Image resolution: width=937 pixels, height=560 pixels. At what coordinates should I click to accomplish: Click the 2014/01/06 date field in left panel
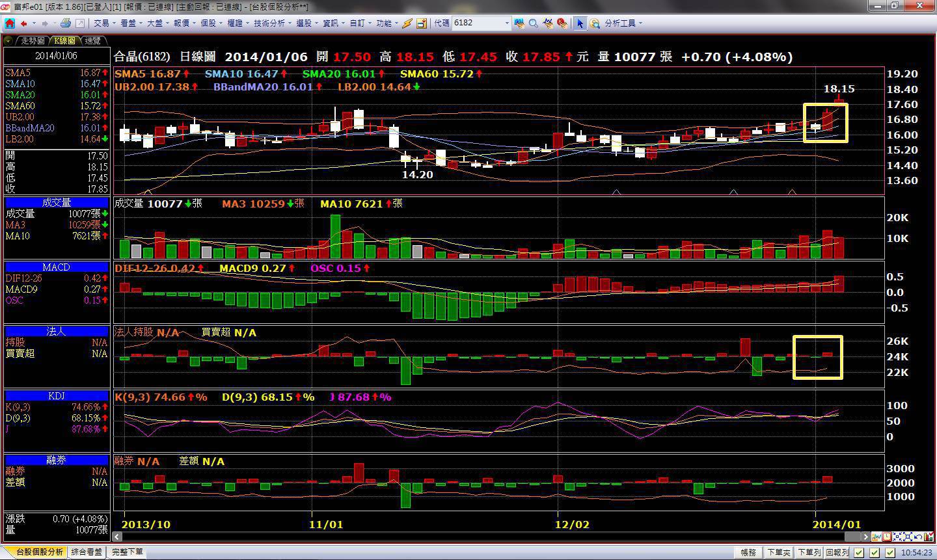point(56,57)
